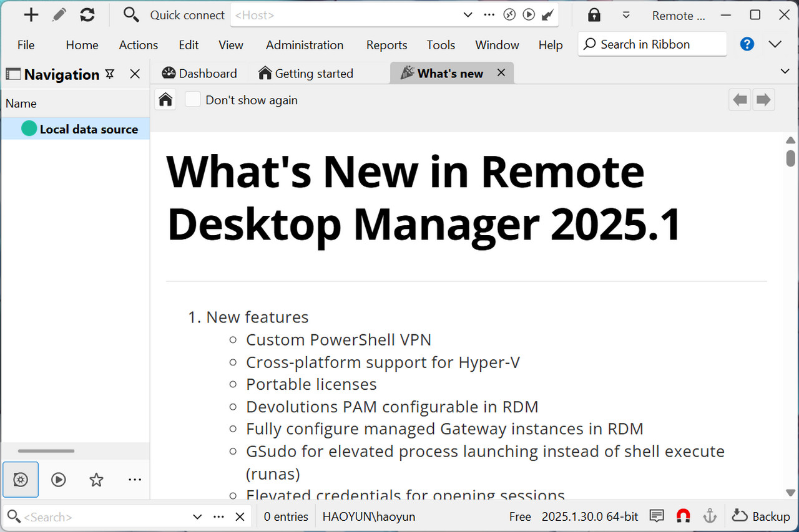Image resolution: width=799 pixels, height=532 pixels.
Task: Open the Actions ribbon tab
Action: coord(139,45)
